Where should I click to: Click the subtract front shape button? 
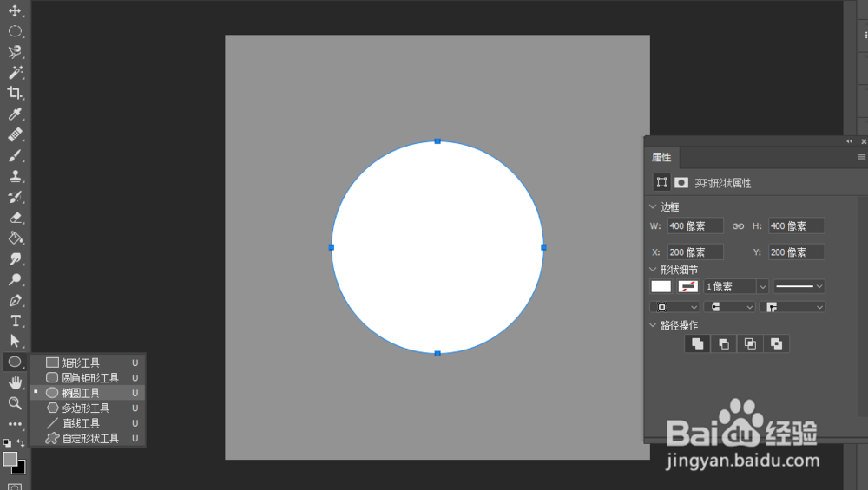724,344
